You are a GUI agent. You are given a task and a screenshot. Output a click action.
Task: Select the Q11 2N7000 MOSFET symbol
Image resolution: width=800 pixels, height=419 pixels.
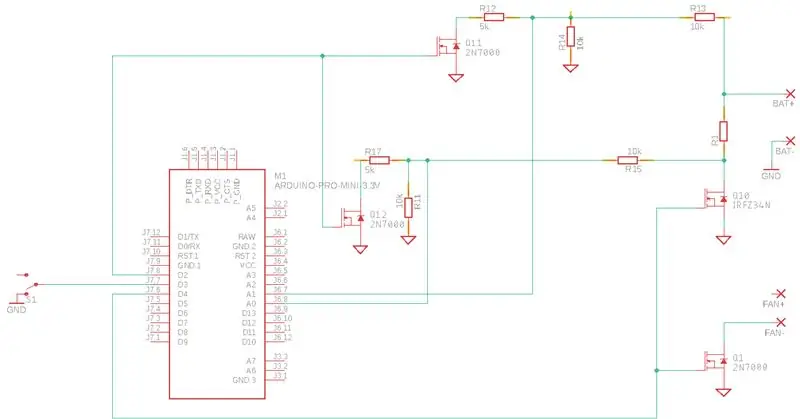tap(448, 47)
